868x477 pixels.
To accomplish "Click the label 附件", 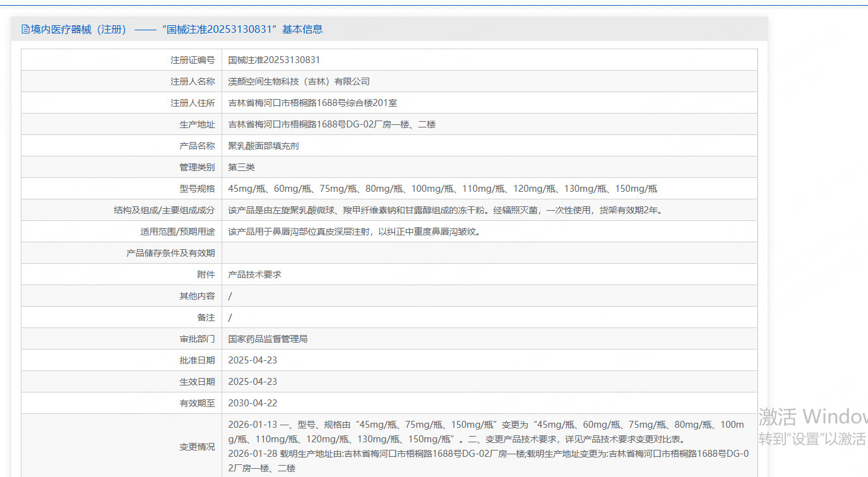I will [x=206, y=274].
